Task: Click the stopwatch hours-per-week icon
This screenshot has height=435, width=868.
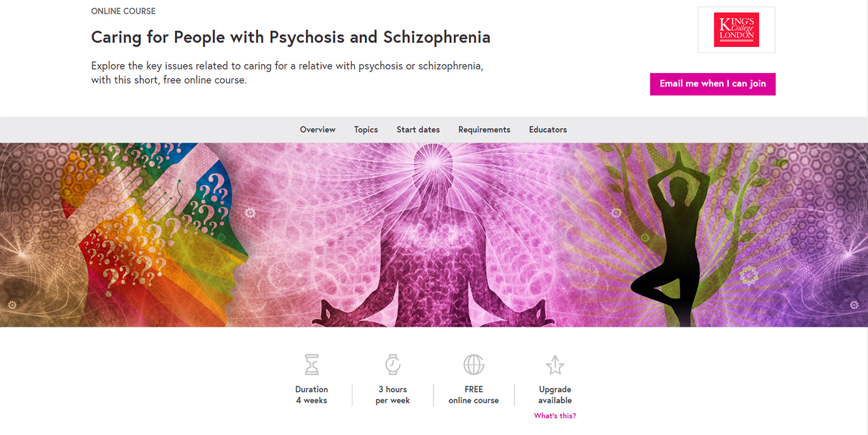Action: click(393, 364)
